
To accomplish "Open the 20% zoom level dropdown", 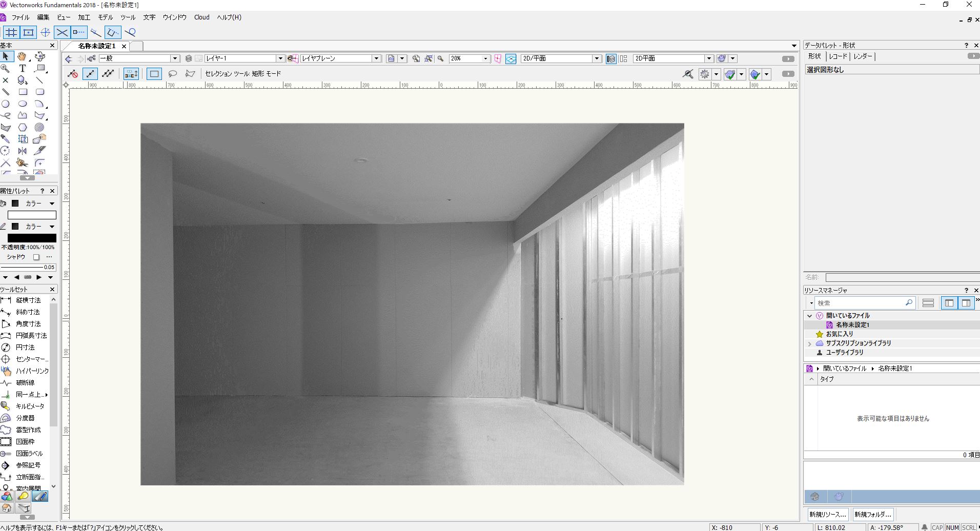I will point(485,58).
